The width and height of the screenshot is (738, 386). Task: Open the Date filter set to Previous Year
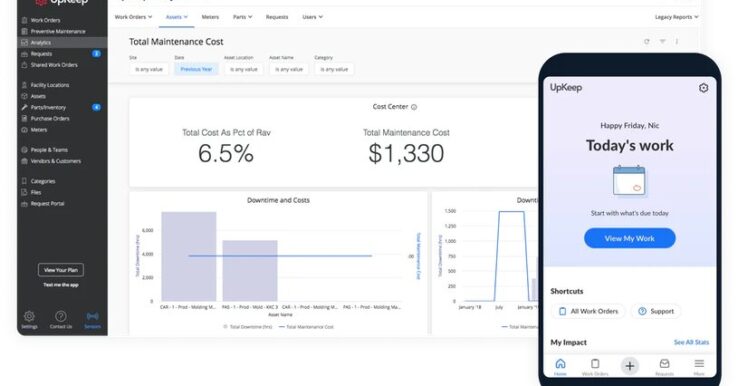click(x=196, y=69)
